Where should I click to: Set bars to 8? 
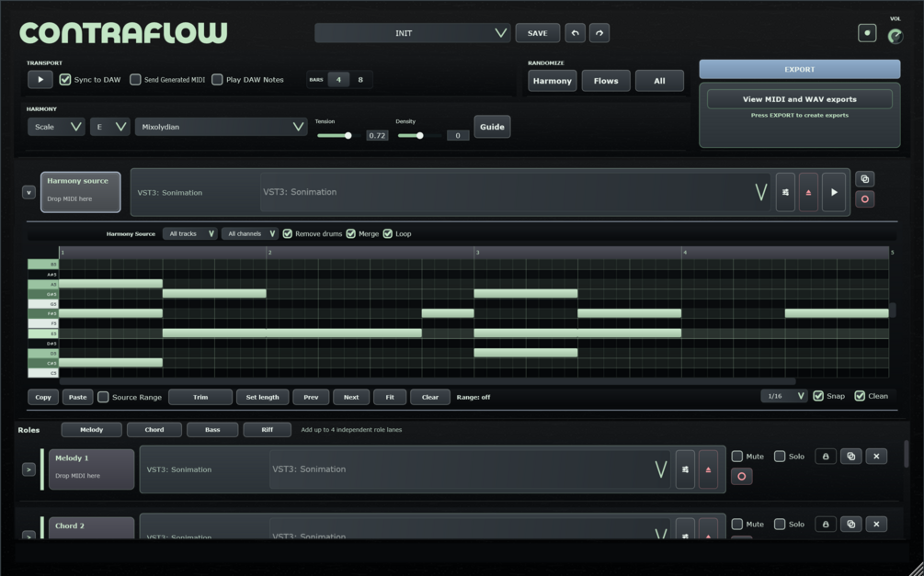(x=360, y=80)
